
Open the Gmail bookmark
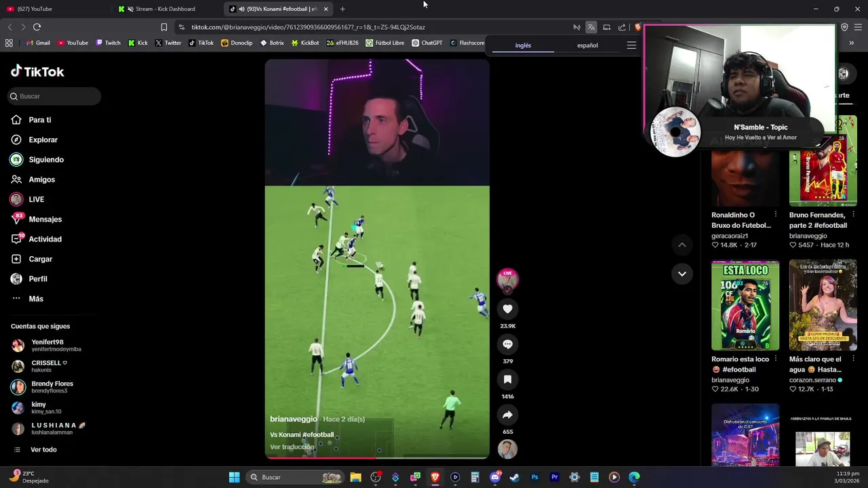(38, 43)
